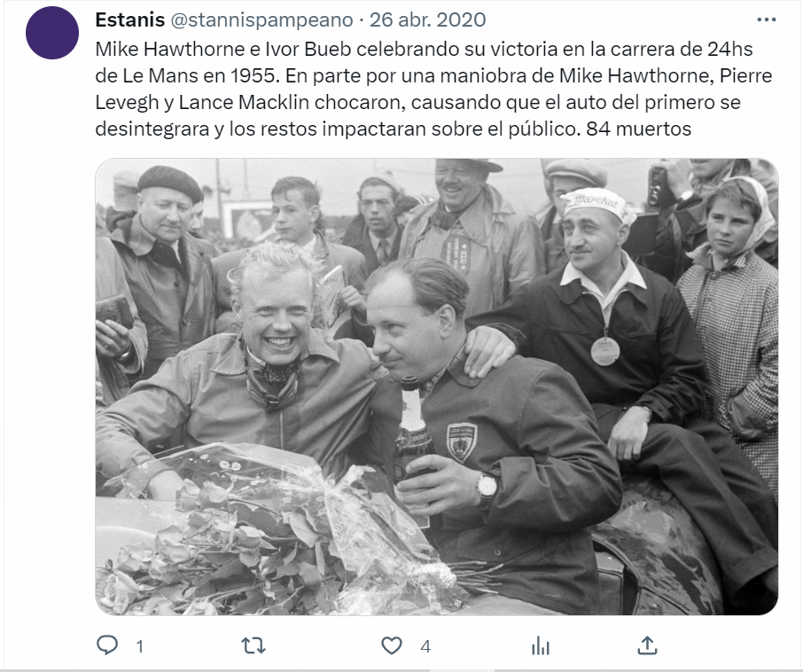Open the @stannispampeano handle link

click(x=261, y=20)
